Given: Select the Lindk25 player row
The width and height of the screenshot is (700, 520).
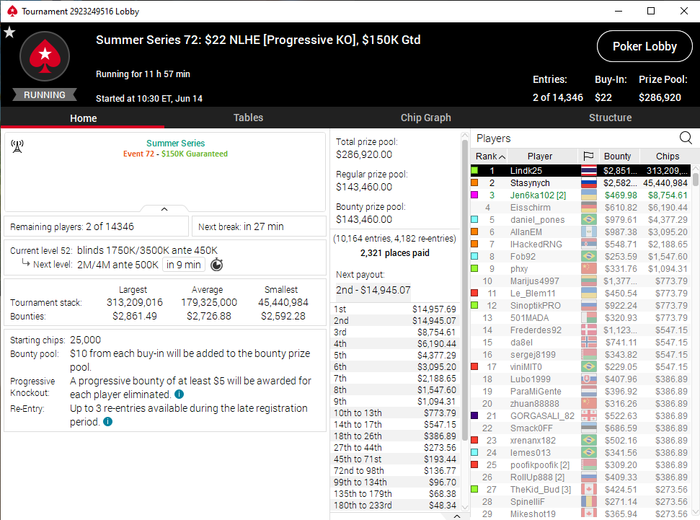Looking at the screenshot, I should tap(580, 171).
